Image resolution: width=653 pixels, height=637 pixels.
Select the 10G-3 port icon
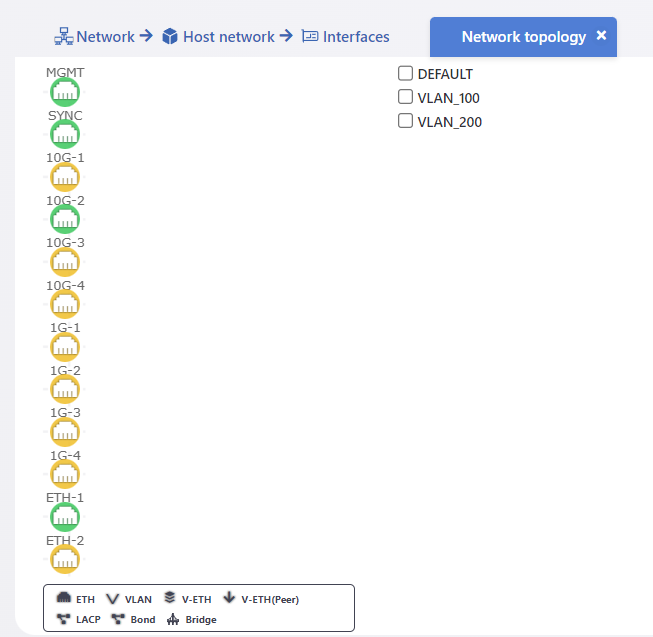click(x=65, y=262)
